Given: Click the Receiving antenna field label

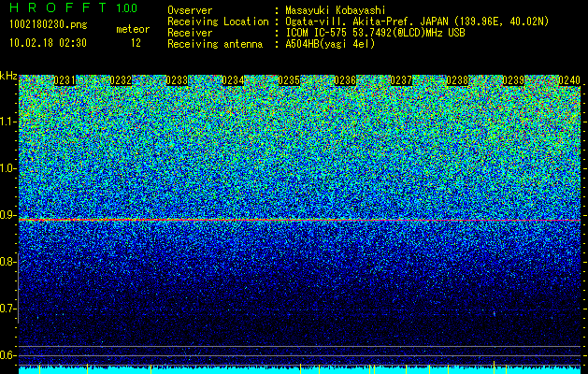Looking at the screenshot, I should (x=215, y=44).
